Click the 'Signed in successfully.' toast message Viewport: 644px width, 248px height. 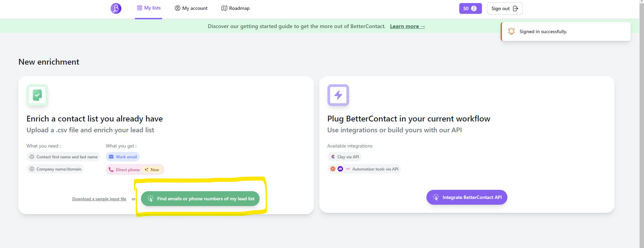[566, 31]
